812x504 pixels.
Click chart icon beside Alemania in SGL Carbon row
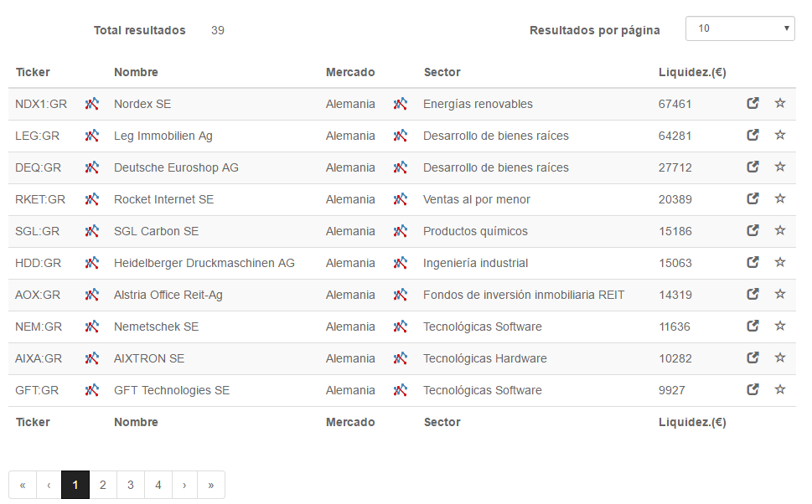coord(400,231)
